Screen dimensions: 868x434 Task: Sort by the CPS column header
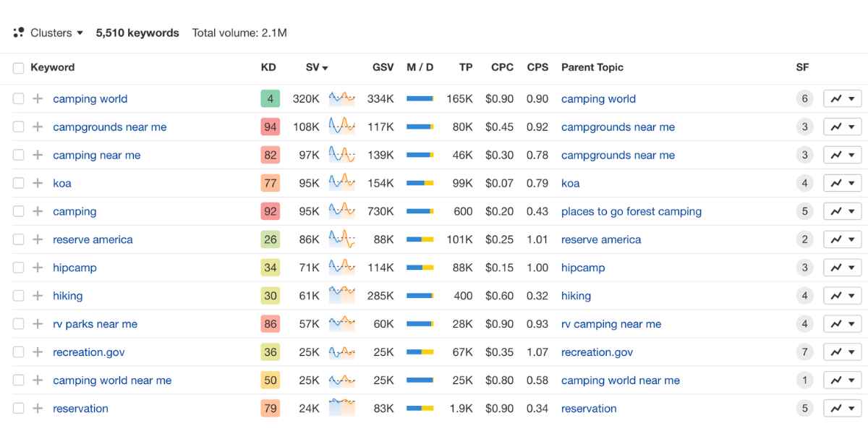coord(537,67)
